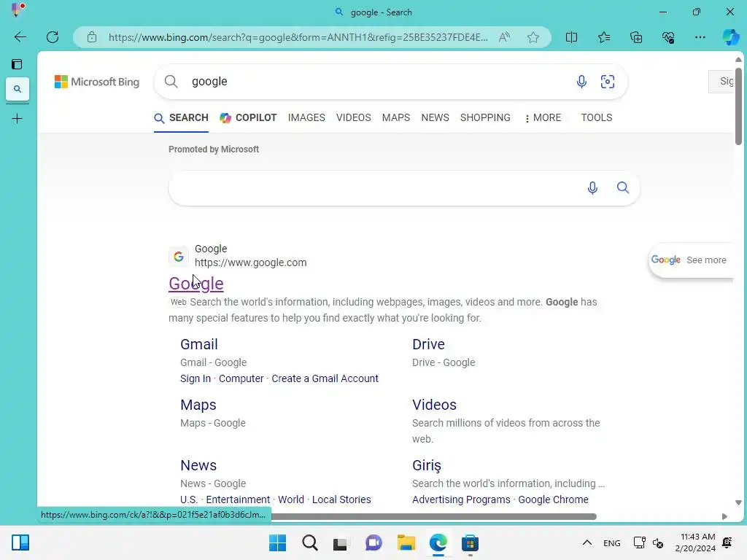Open the News sitelink heading

point(198,465)
